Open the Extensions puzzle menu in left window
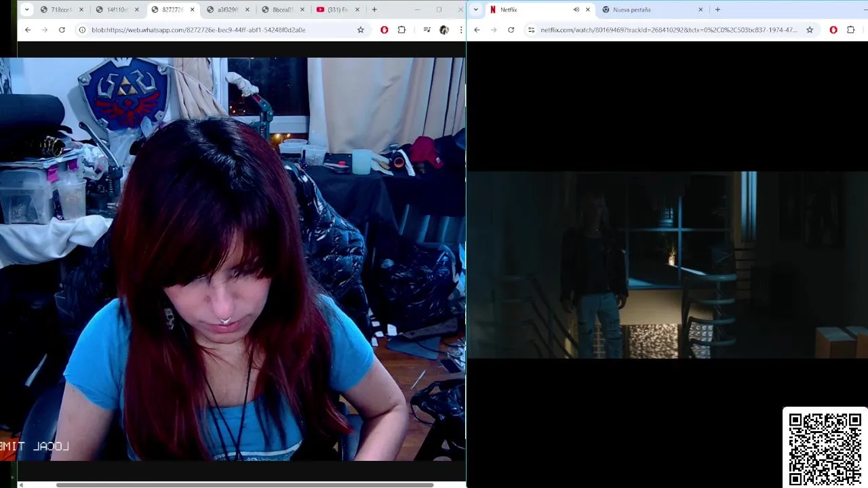This screenshot has width=868, height=488. (x=401, y=30)
